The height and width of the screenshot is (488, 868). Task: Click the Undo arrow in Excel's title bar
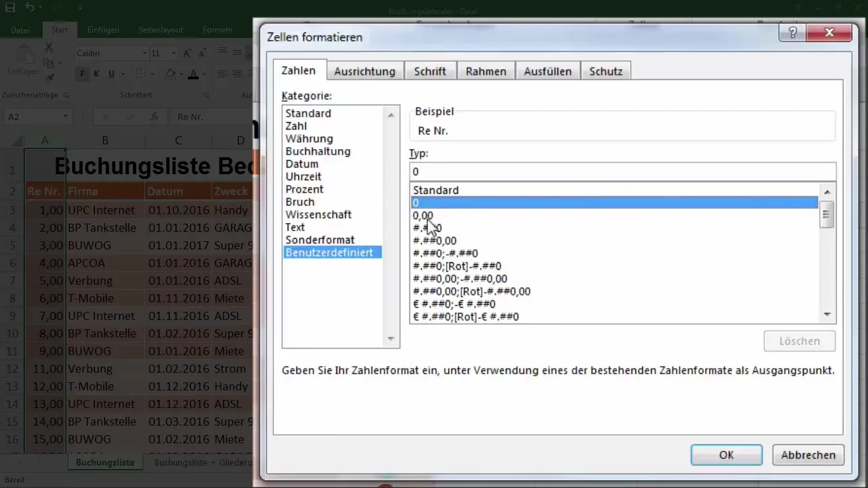tap(31, 8)
